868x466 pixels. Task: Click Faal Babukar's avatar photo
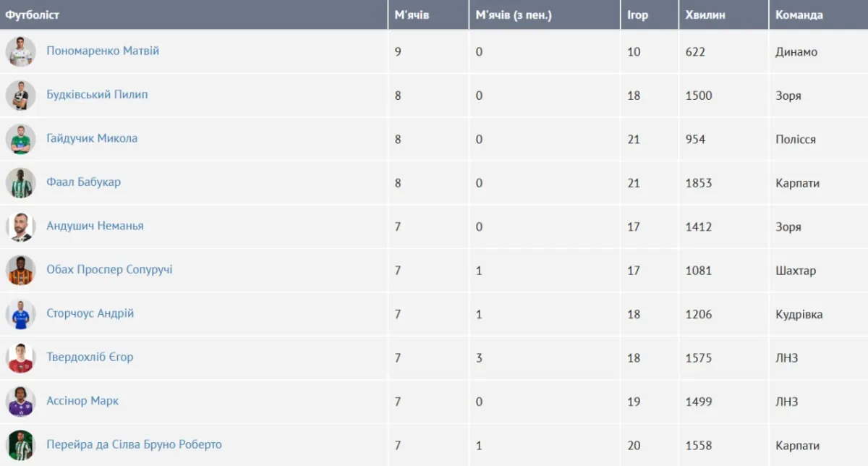coord(20,183)
